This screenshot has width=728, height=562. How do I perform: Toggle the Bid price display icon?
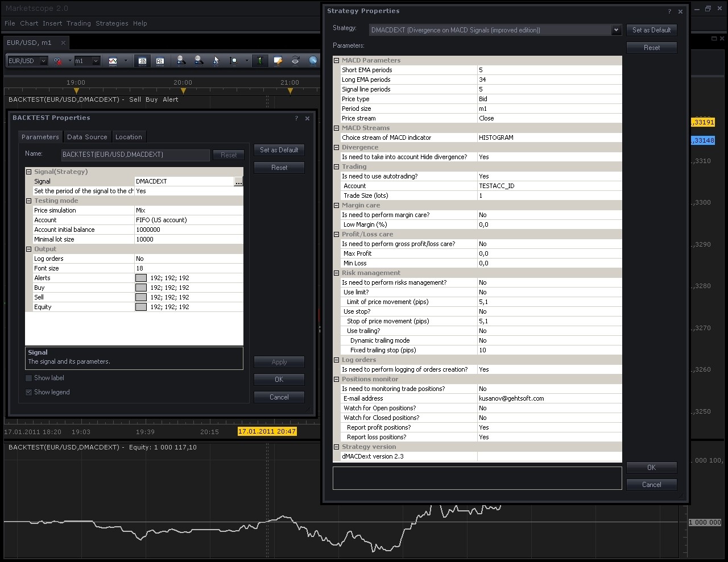click(143, 61)
